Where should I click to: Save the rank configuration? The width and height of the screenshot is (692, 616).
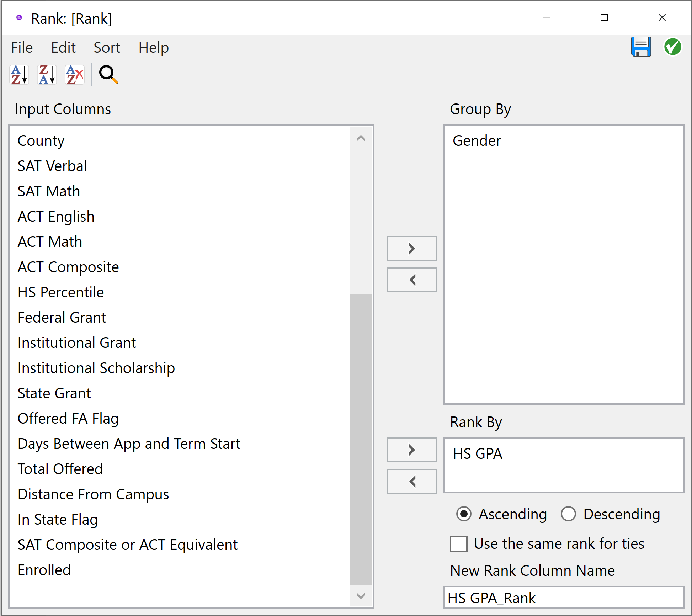coord(641,47)
